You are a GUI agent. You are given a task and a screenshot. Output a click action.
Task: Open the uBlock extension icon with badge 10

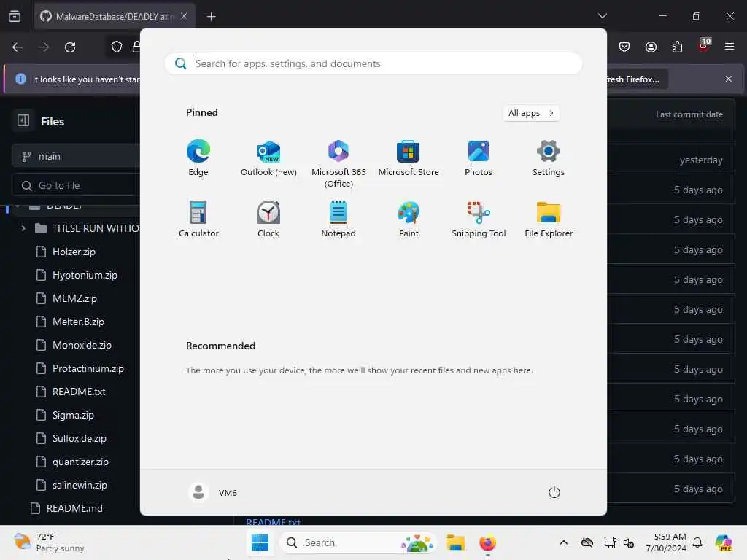click(x=703, y=46)
